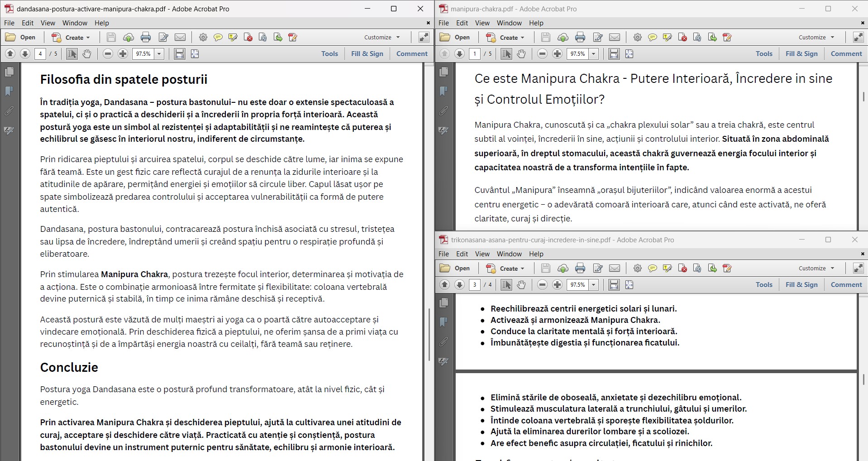The image size is (868, 461).
Task: Show the Attachments panel in dandasana window
Action: (x=9, y=111)
